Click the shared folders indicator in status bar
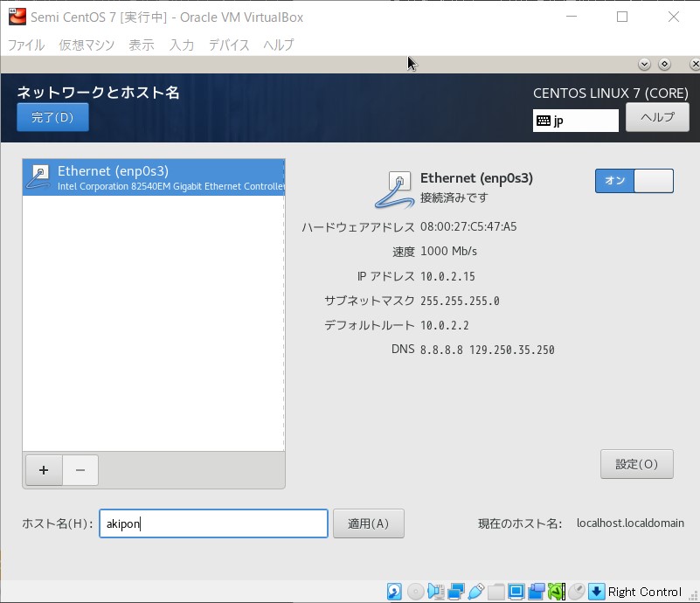The image size is (700, 603). pyautogui.click(x=496, y=592)
